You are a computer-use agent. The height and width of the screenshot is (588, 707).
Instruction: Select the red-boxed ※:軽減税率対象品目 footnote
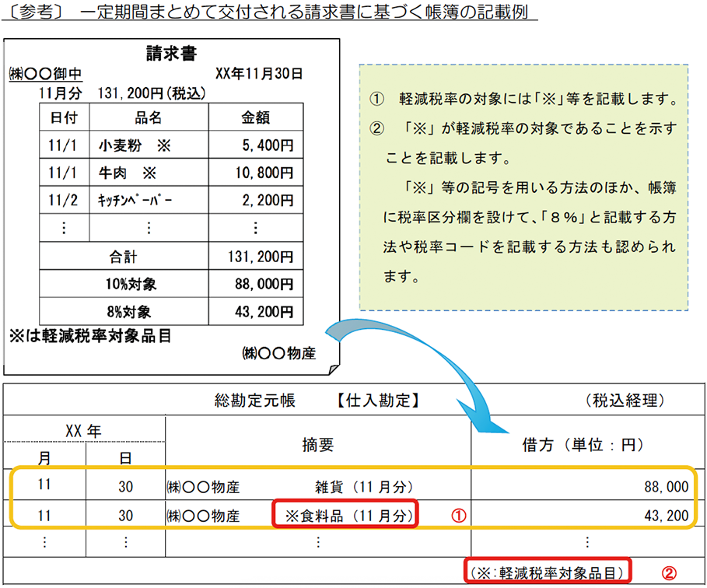click(x=547, y=573)
